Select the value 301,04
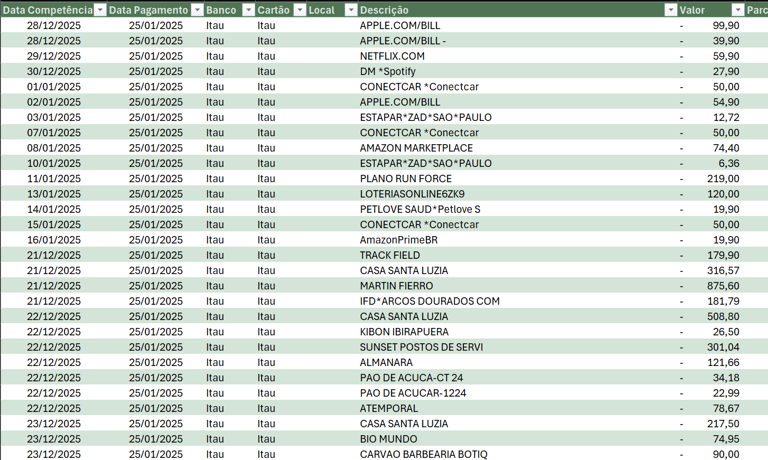Screen dimensions: 768x460 tap(723, 347)
